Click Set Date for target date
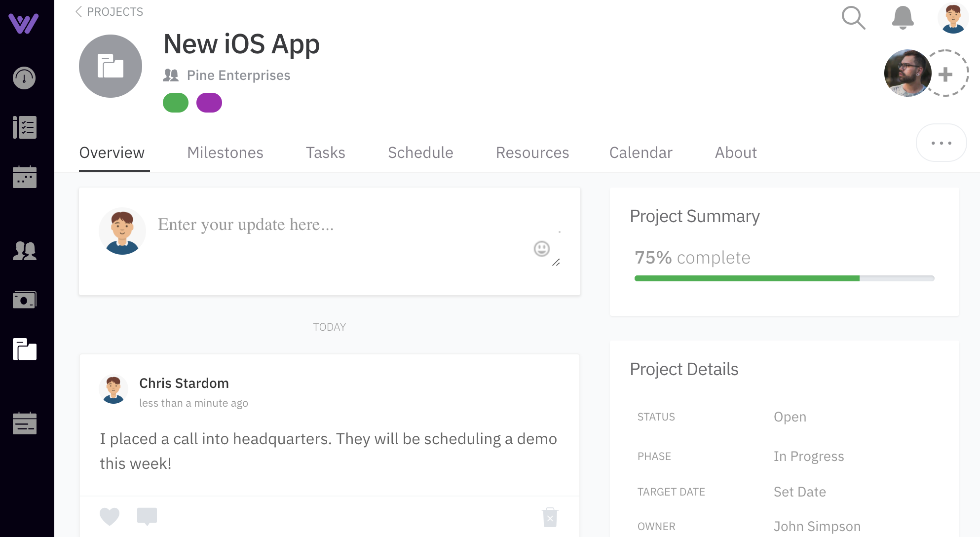 [x=799, y=492]
